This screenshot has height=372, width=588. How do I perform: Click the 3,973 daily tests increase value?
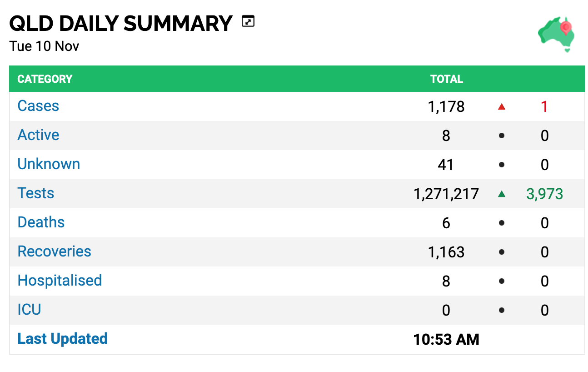(544, 194)
